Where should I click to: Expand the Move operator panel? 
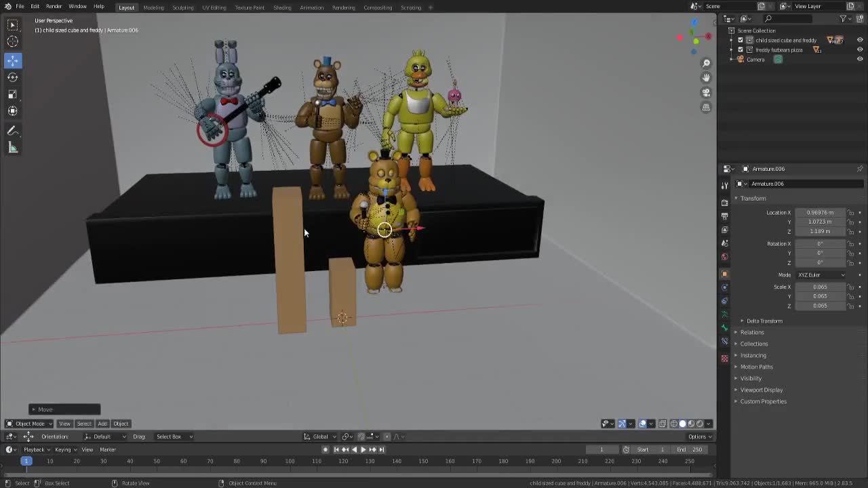click(x=64, y=409)
